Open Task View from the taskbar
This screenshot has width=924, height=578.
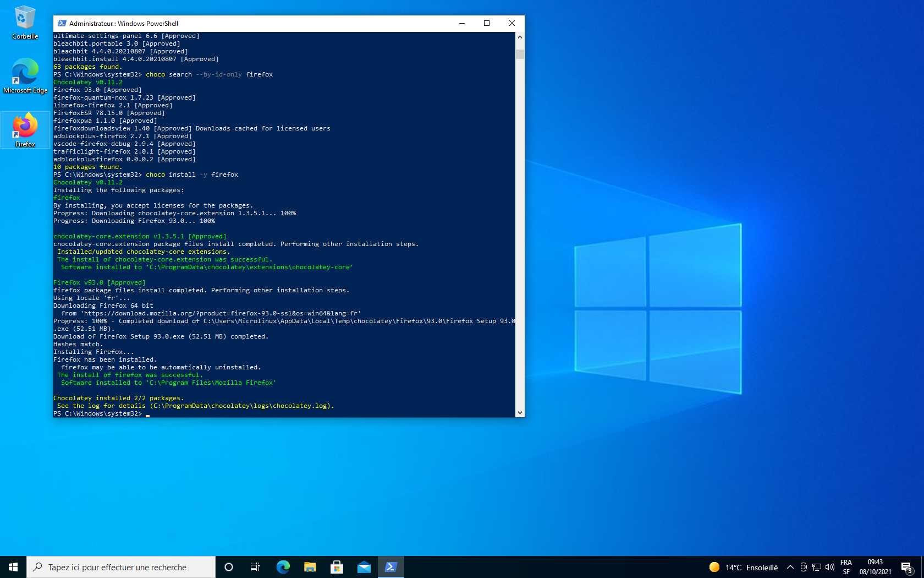tap(255, 567)
